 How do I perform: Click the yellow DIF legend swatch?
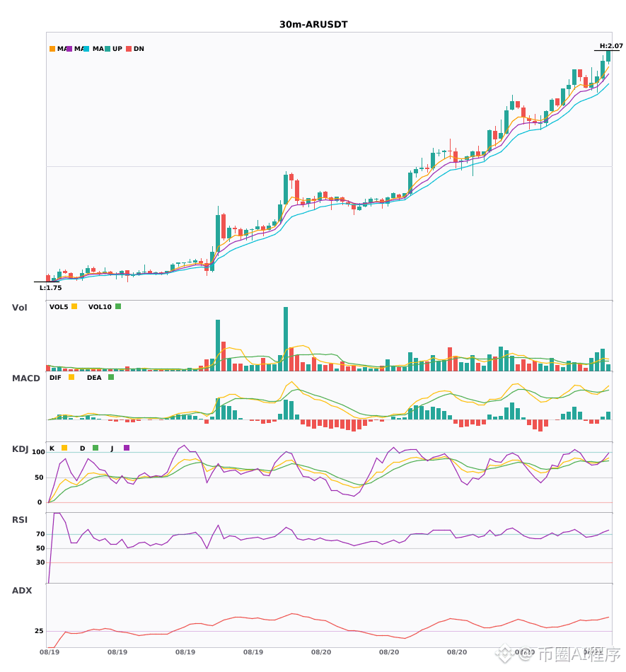click(71, 377)
